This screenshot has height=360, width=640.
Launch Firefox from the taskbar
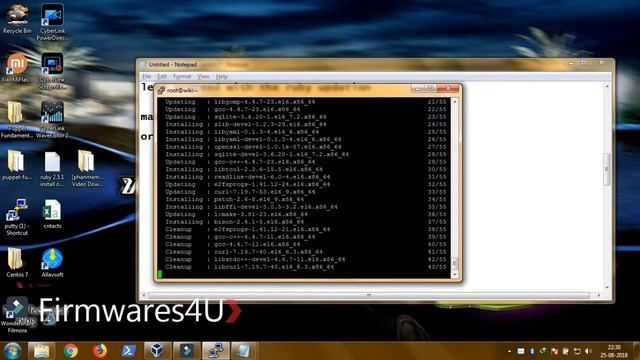tap(99, 351)
